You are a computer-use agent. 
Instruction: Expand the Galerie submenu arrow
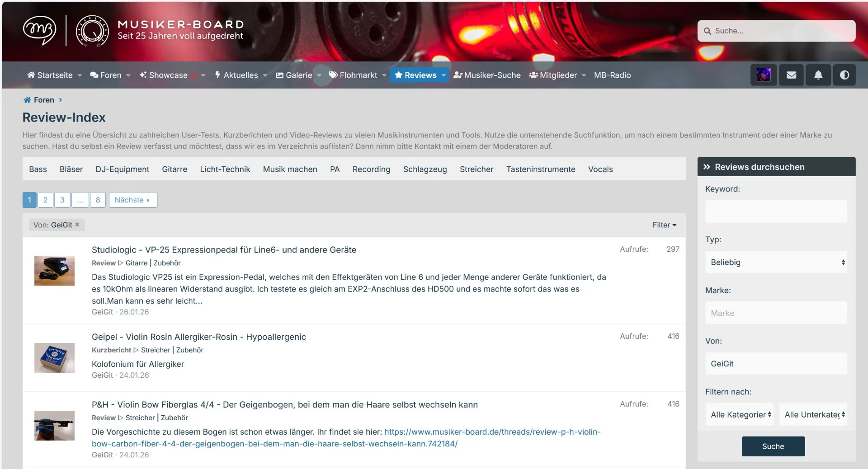pyautogui.click(x=320, y=75)
